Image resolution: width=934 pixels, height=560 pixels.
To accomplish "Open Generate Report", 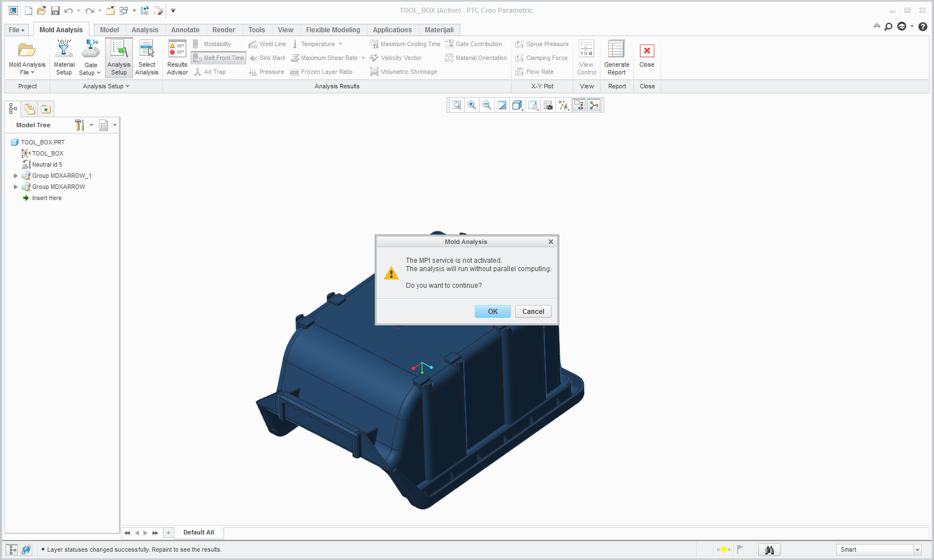I will (x=617, y=58).
